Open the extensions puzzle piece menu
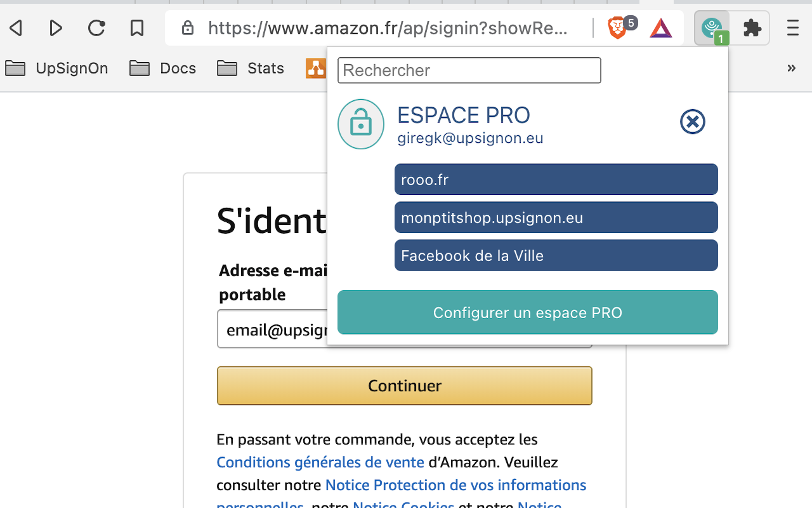 coord(752,28)
